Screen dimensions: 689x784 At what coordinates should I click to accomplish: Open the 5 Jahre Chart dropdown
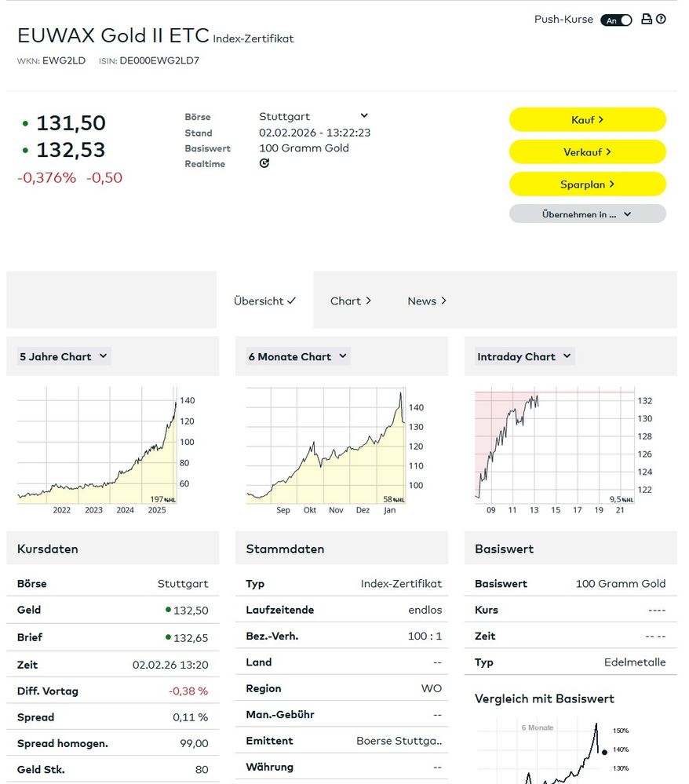(x=64, y=356)
